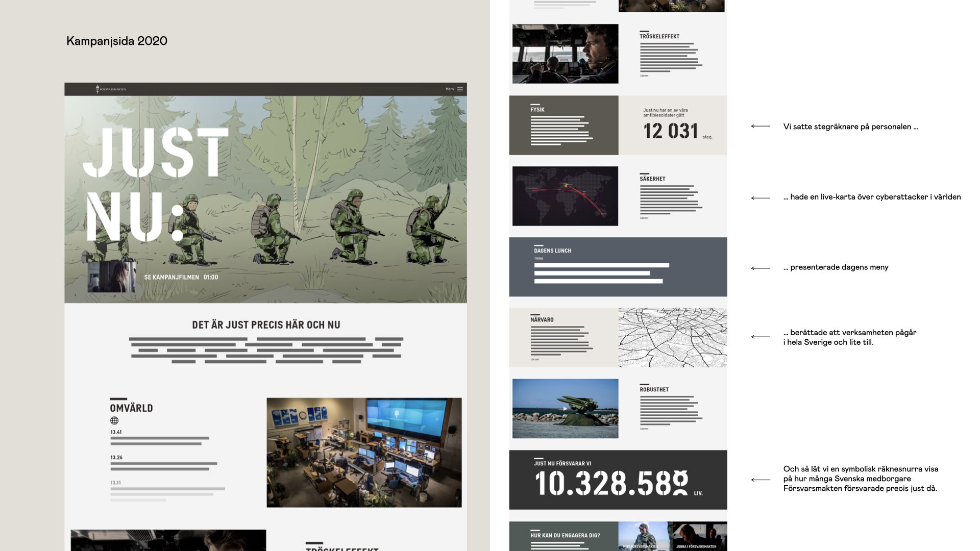Image resolution: width=980 pixels, height=551 pixels.
Task: Click SE KAMPANJFILMEN 01:00 link
Action: coord(181,278)
